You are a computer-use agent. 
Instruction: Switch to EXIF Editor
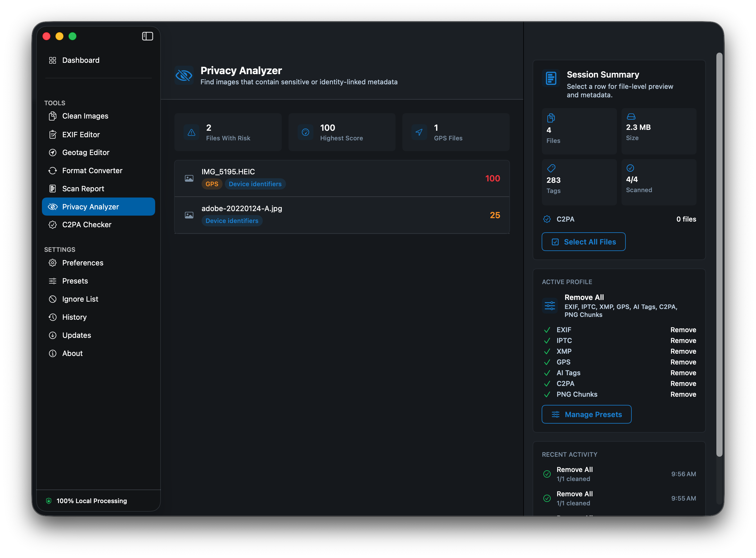click(x=98, y=134)
